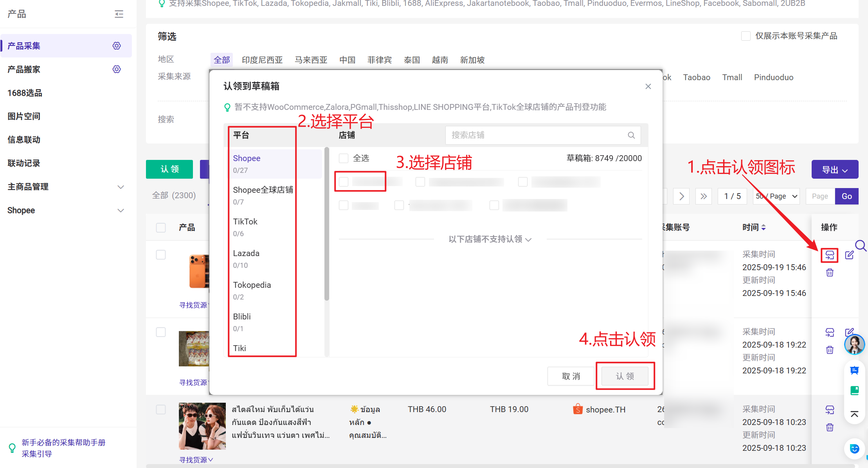Delete the first product with trash icon
The image size is (868, 468).
tap(829, 273)
